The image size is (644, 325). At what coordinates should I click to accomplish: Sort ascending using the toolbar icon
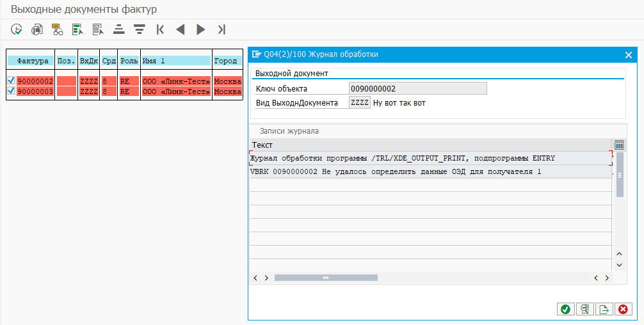pyautogui.click(x=118, y=29)
